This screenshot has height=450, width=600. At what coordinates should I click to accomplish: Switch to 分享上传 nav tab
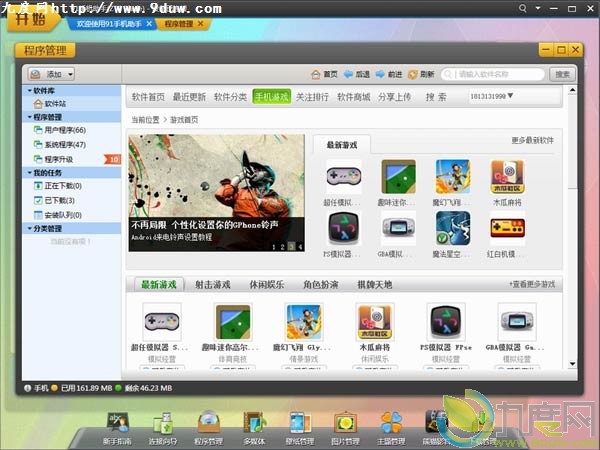[395, 97]
